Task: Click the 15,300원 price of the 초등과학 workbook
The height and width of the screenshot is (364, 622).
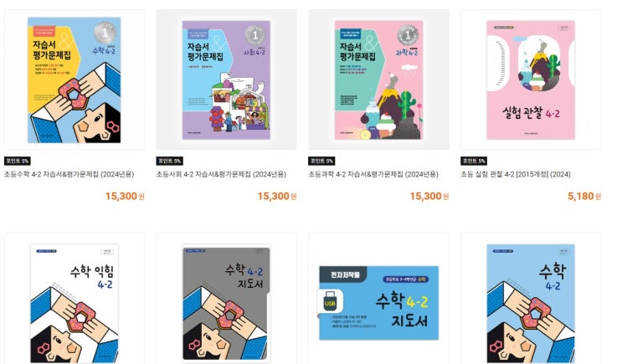Action: pos(429,197)
